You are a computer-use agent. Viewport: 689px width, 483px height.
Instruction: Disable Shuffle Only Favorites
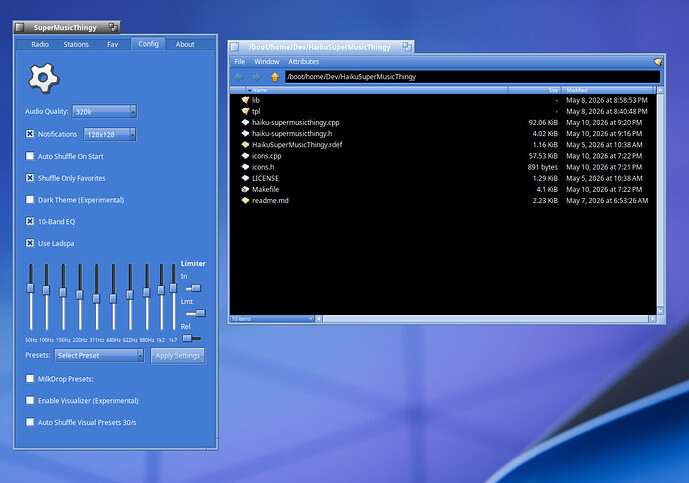click(30, 178)
